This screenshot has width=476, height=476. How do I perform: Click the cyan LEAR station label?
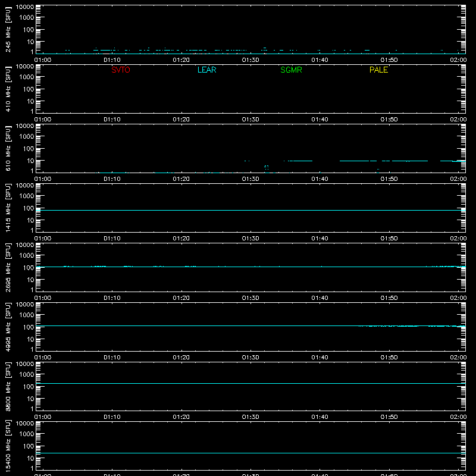206,70
